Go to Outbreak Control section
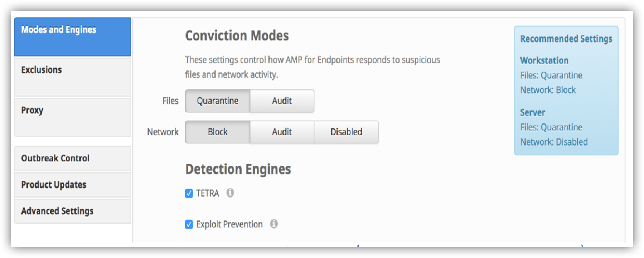This screenshot has width=644, height=258. [73, 158]
